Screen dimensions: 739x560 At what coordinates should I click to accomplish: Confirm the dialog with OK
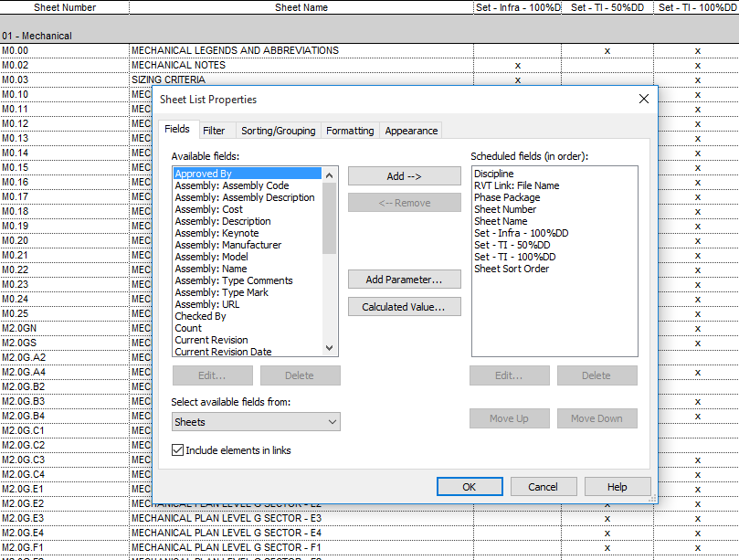470,487
